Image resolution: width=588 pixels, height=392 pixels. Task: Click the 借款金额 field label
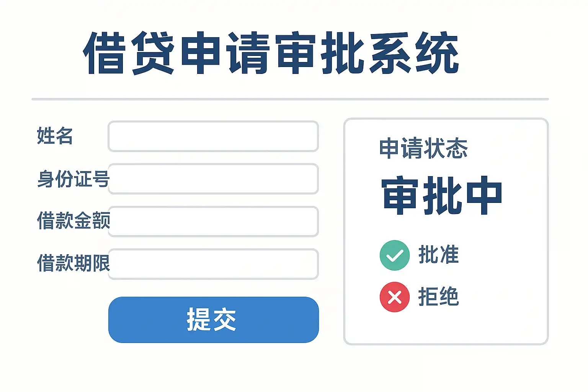73,221
